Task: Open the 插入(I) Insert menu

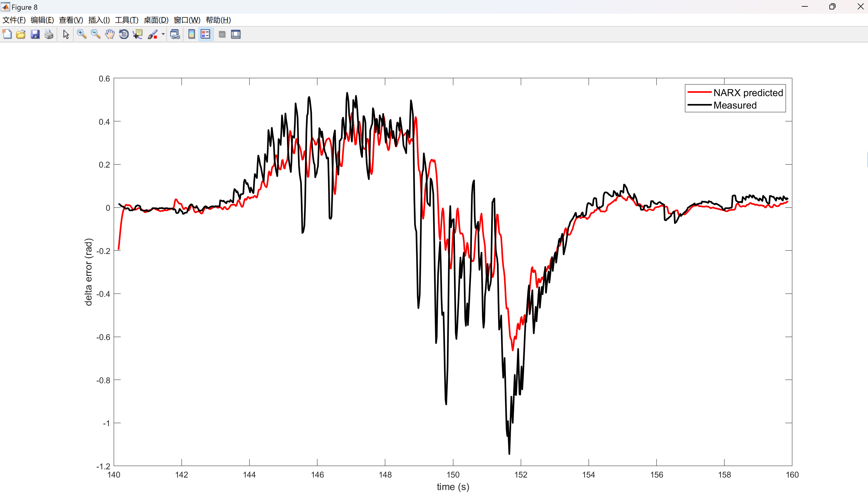Action: click(99, 20)
